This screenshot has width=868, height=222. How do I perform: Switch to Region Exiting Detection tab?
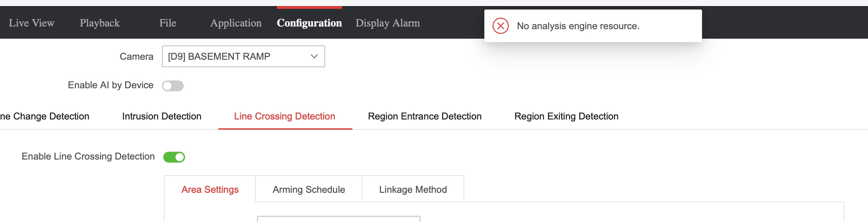pos(566,116)
